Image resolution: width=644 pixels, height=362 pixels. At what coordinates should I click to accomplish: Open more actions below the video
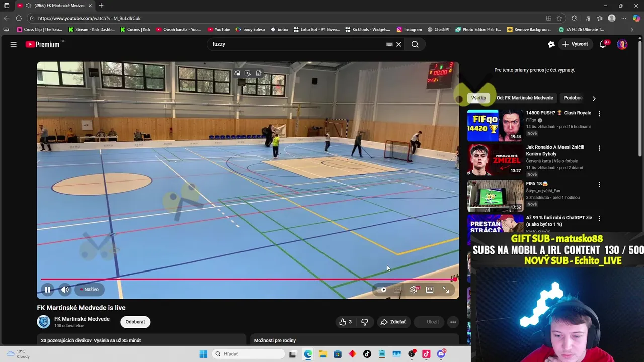pyautogui.click(x=453, y=322)
